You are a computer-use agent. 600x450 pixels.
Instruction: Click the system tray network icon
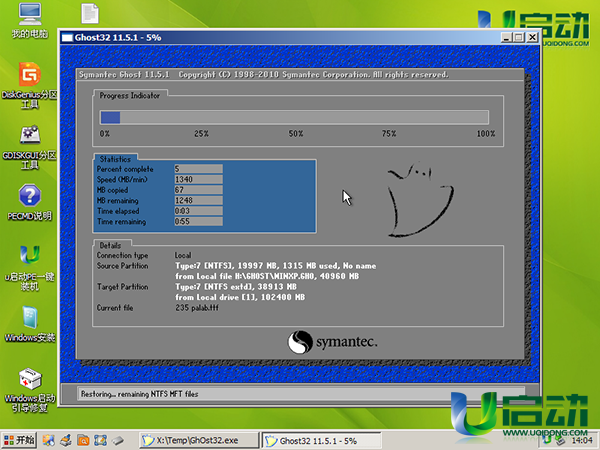559,440
